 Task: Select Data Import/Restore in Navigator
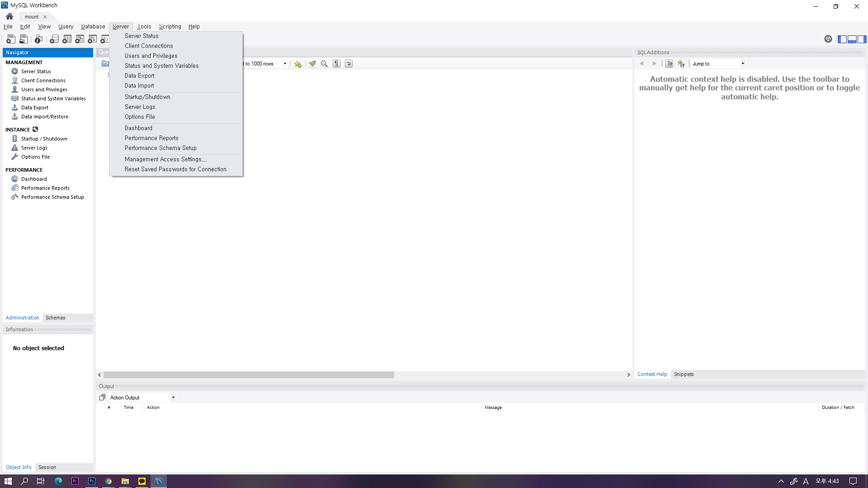[x=44, y=117]
